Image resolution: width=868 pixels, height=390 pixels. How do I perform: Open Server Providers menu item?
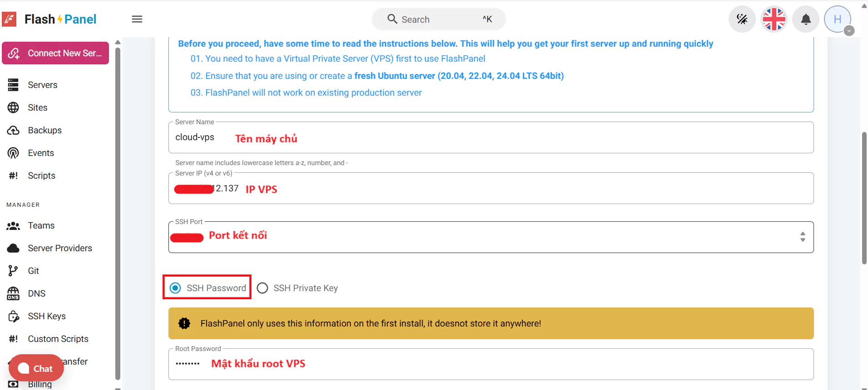[59, 248]
